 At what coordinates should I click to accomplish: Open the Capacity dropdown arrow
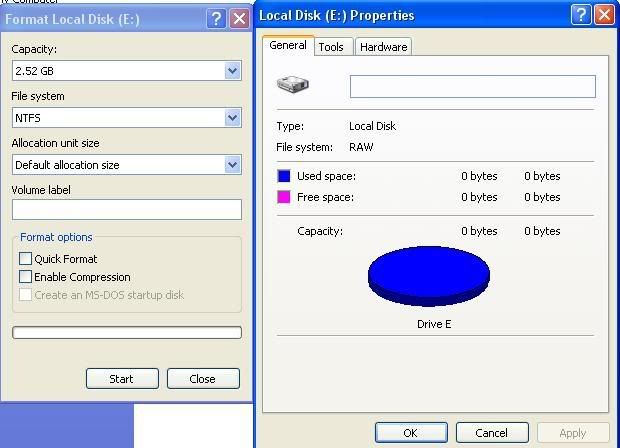click(x=232, y=71)
